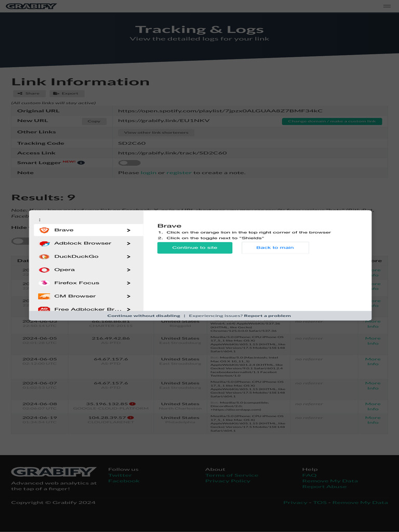Open More Info for the 2024-06-07 entry

[x=373, y=385]
